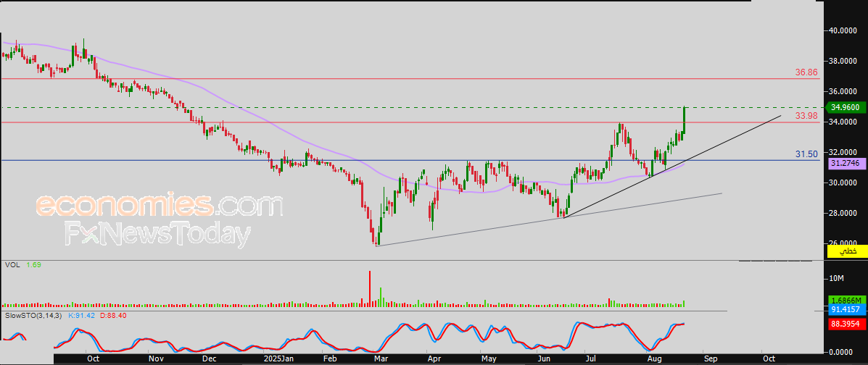Click the Mar date axis label
Screen dimensions: 868x365
[380, 359]
